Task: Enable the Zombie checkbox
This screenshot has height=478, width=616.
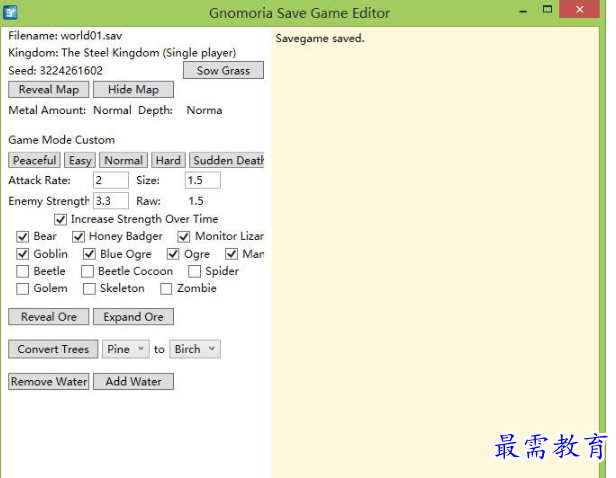Action: [166, 289]
